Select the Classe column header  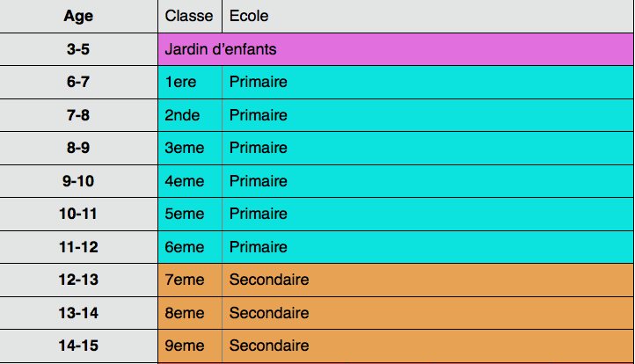point(189,17)
